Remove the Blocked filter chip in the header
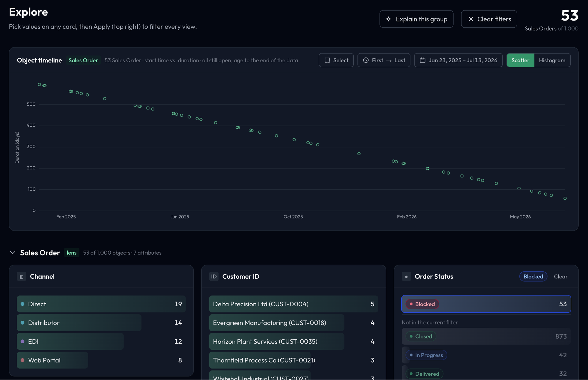 click(x=533, y=277)
